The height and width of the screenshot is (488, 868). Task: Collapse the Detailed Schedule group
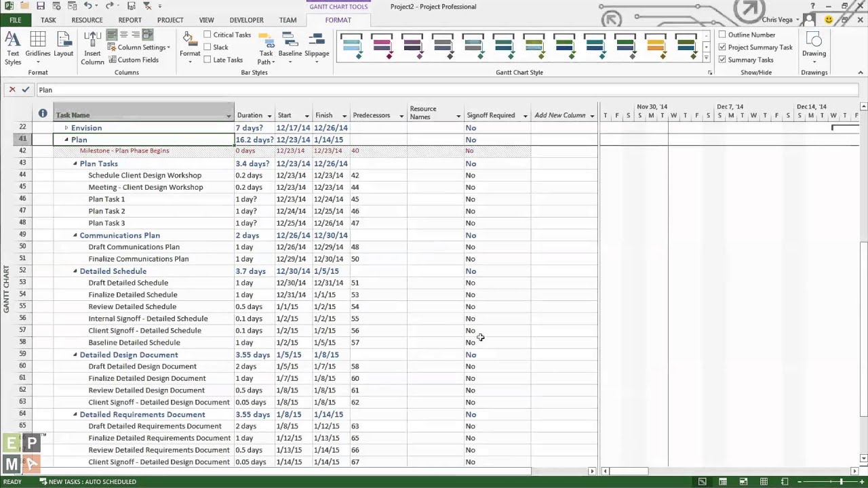[x=75, y=271]
